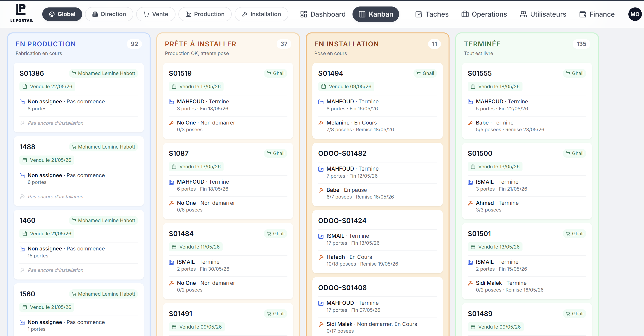This screenshot has width=644, height=336.
Task: Click the hammer icon beside Installation
Action: 244,14
